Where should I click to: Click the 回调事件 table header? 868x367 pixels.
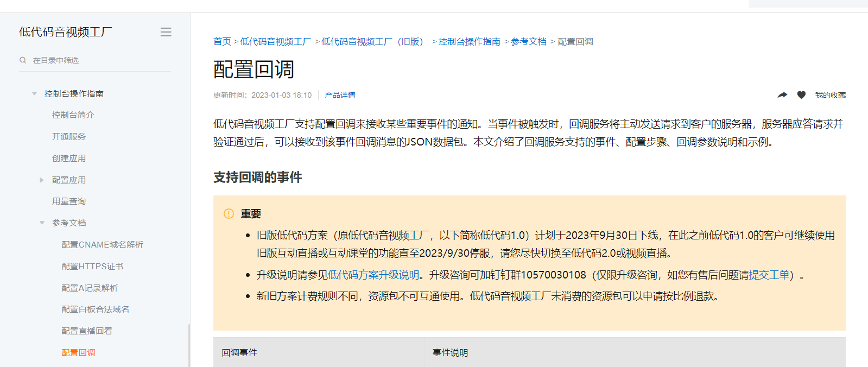tap(239, 353)
